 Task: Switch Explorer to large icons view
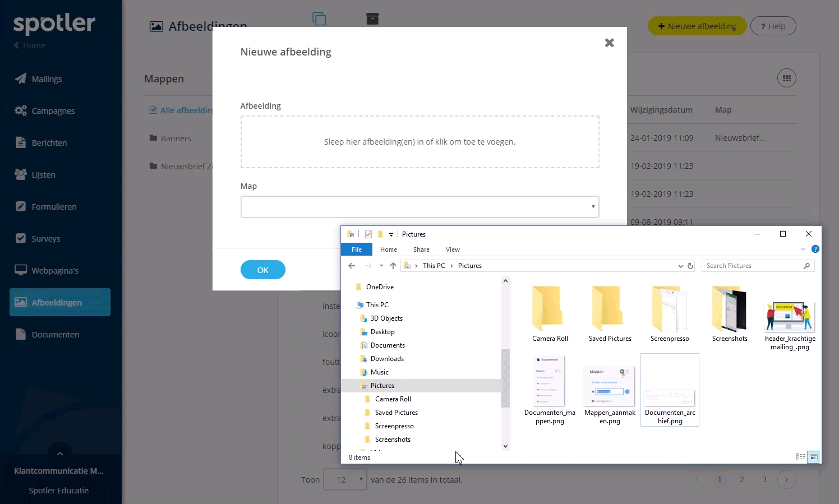[813, 457]
